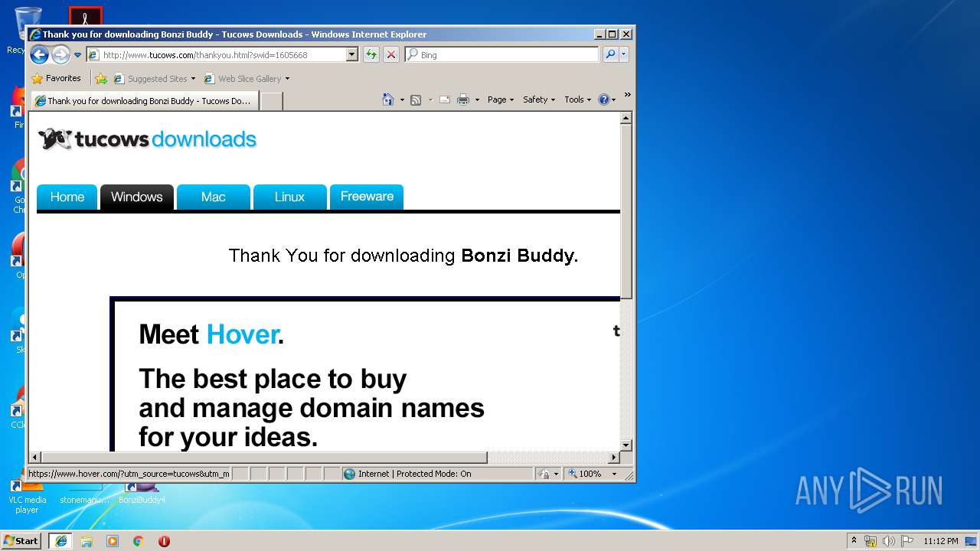
Task: Click the 11:12 PM clock
Action: [940, 541]
